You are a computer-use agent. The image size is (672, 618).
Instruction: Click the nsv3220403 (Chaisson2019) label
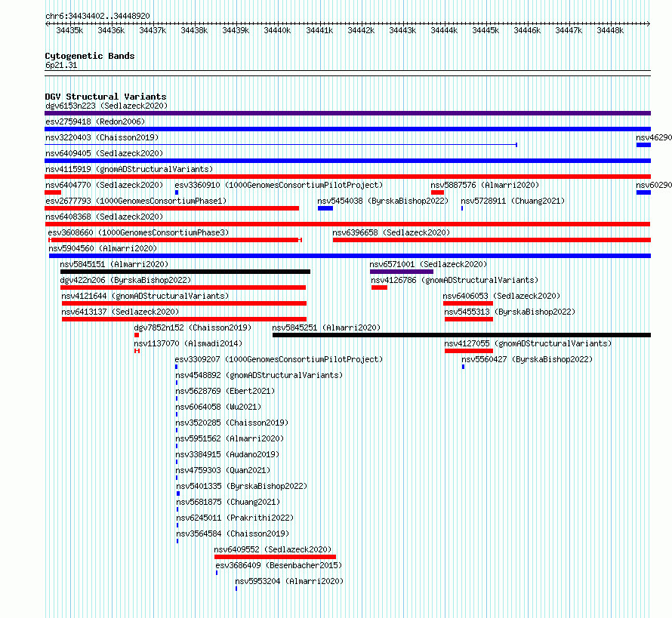pyautogui.click(x=102, y=137)
